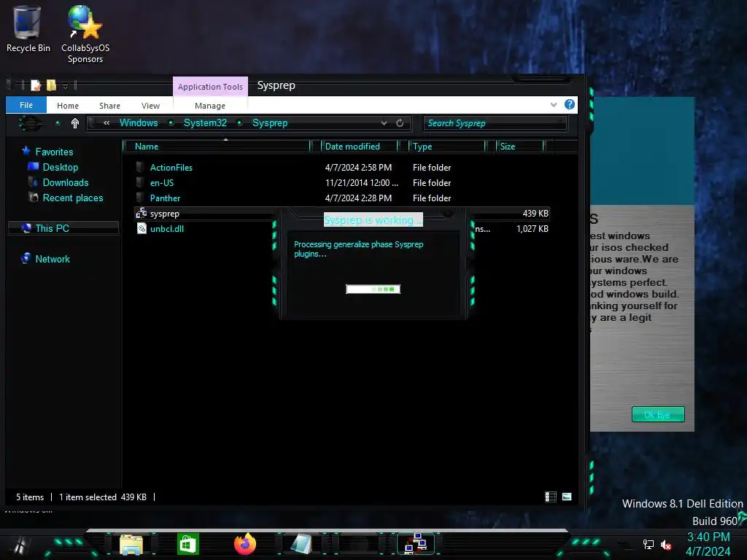Open Desktop in the navigation pane

pos(60,167)
